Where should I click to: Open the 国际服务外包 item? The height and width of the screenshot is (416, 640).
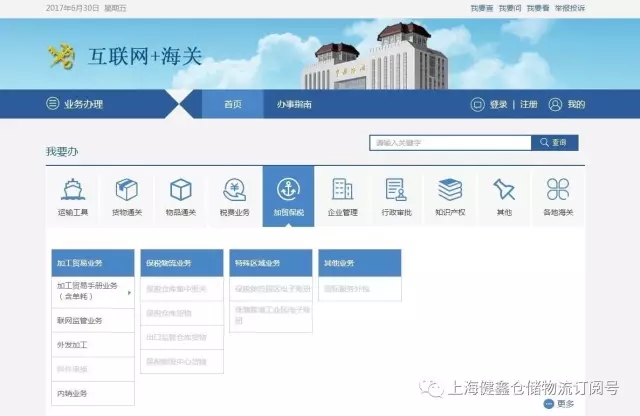[360, 289]
